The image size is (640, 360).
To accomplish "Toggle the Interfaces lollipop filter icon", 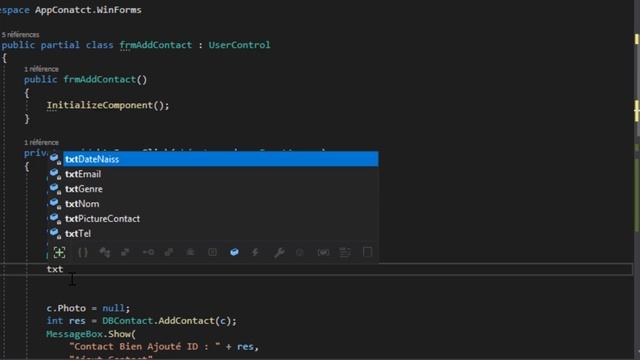I will (148, 252).
